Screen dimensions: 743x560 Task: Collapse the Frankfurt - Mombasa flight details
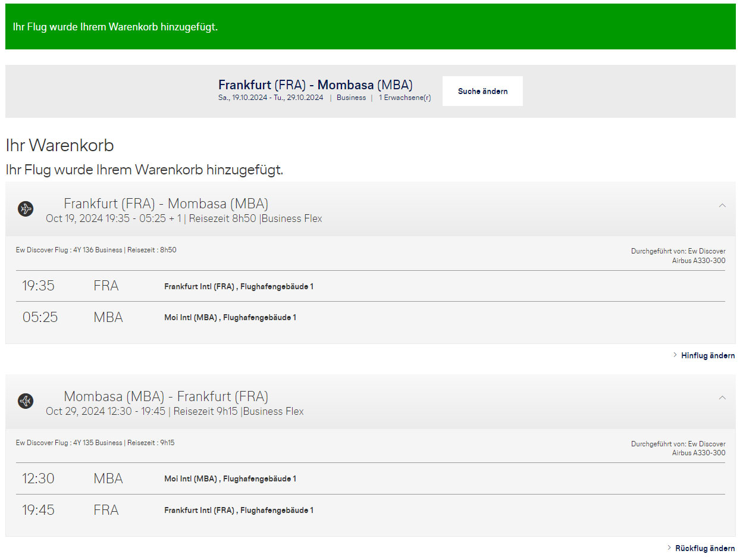(x=722, y=205)
